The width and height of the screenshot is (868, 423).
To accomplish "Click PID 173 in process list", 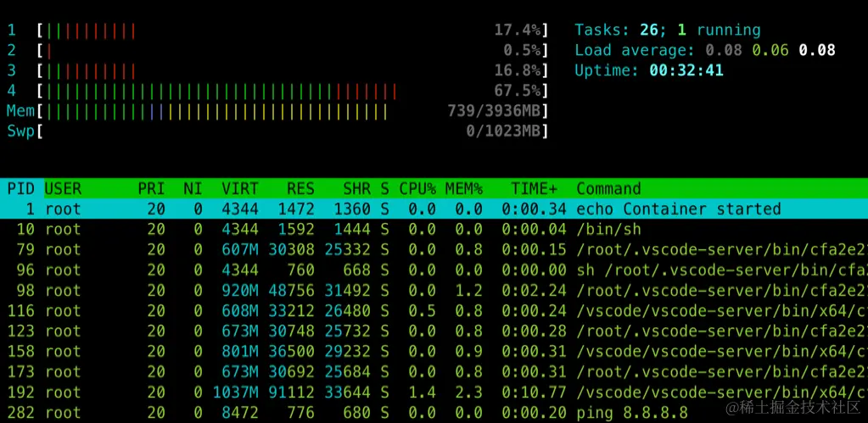I will 21,371.
